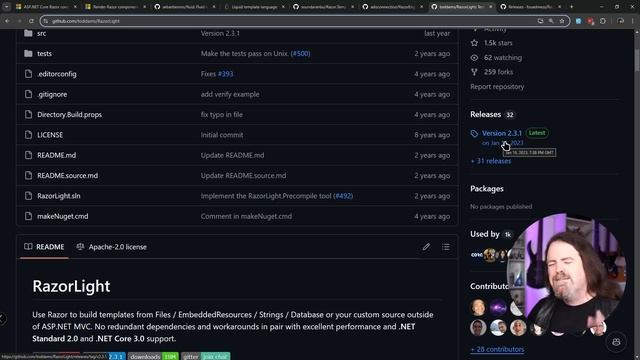Screen dimensions: 640x360
Task: Click the browser back arrow
Action: [7, 21]
